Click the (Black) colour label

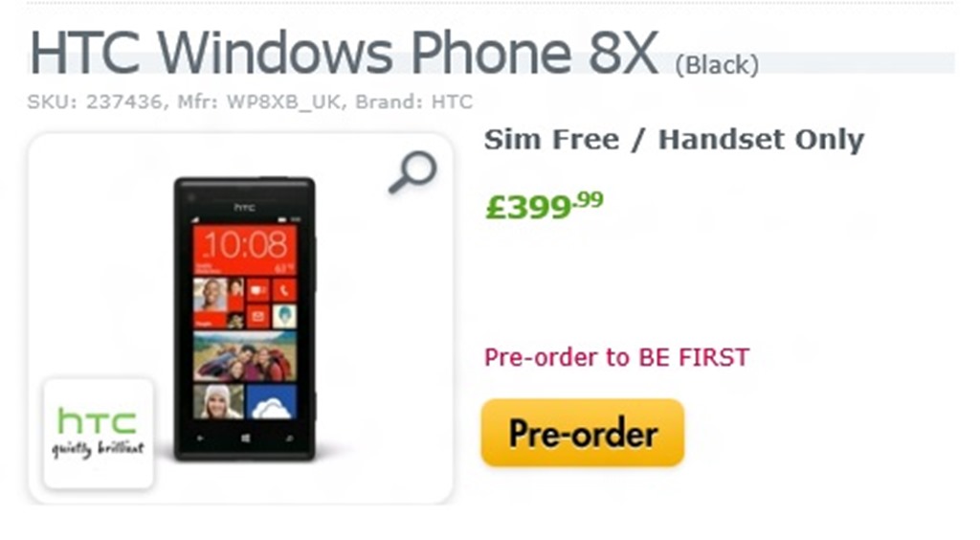(x=717, y=65)
